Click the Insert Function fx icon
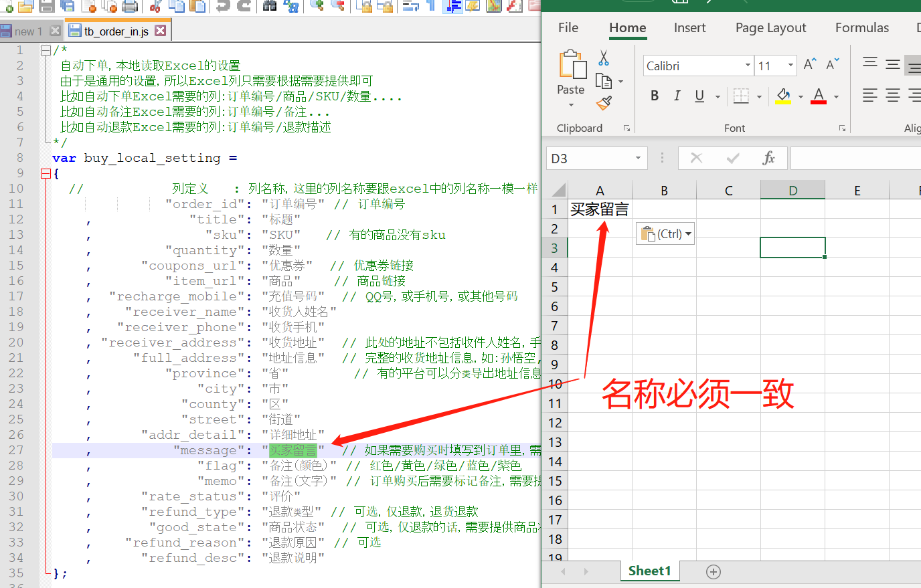The image size is (921, 588). [x=768, y=158]
